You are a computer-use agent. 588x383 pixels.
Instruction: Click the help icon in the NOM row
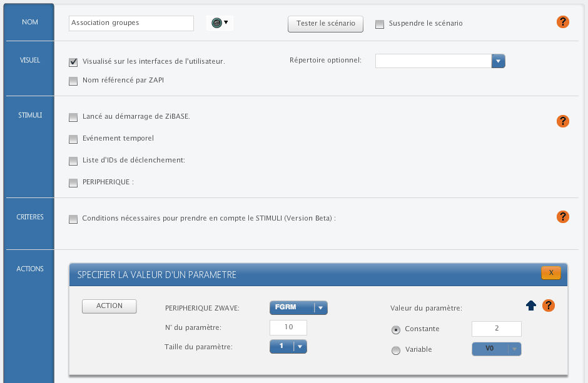point(562,22)
